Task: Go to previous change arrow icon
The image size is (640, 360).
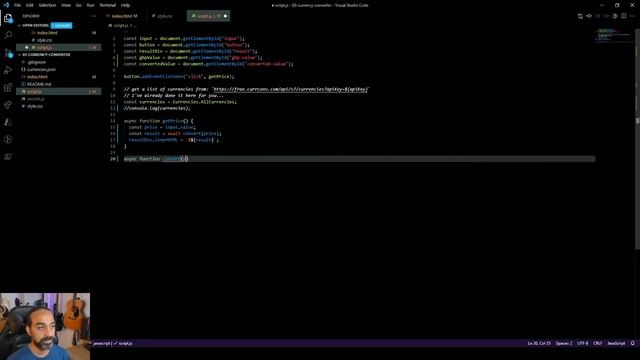Action: coord(598,16)
